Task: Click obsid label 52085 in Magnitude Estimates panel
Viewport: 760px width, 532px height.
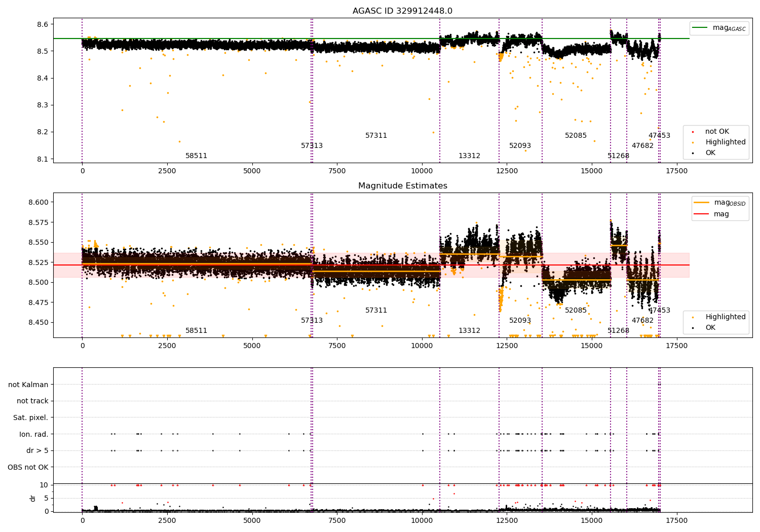Action: (x=576, y=310)
